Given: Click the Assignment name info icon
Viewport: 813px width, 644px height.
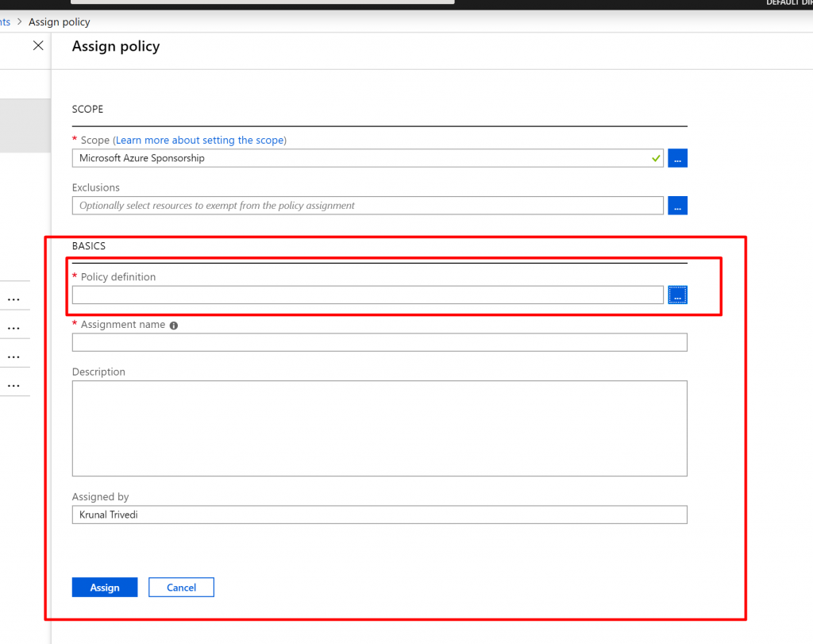Looking at the screenshot, I should pyautogui.click(x=174, y=325).
